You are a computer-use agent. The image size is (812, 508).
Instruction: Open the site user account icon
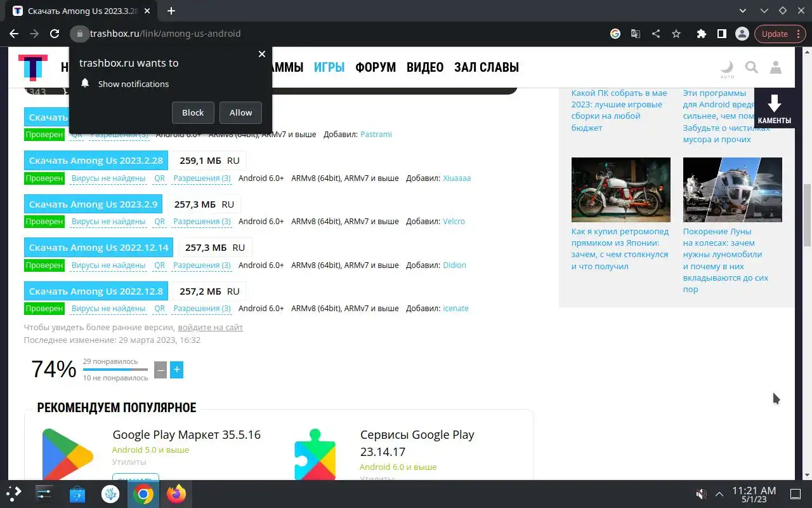[x=775, y=67]
